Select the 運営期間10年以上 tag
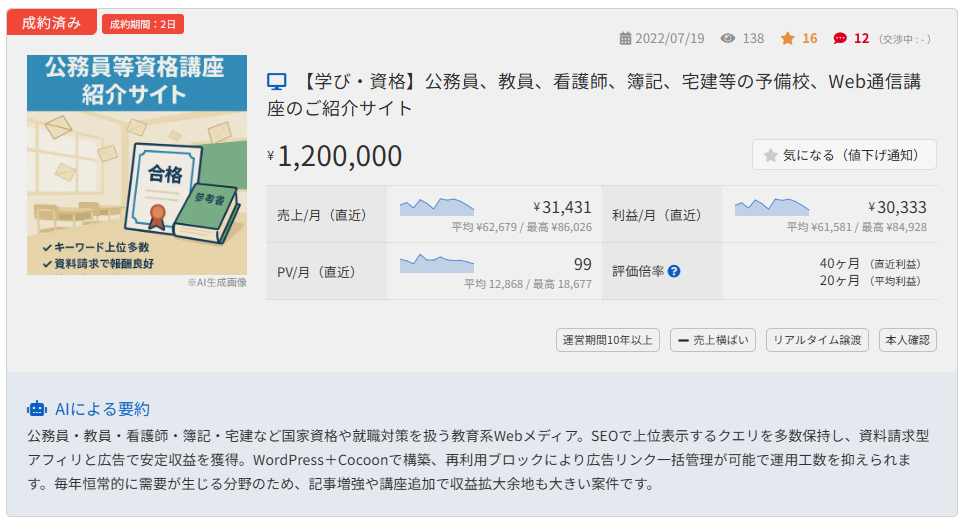The image size is (962, 521). click(607, 340)
